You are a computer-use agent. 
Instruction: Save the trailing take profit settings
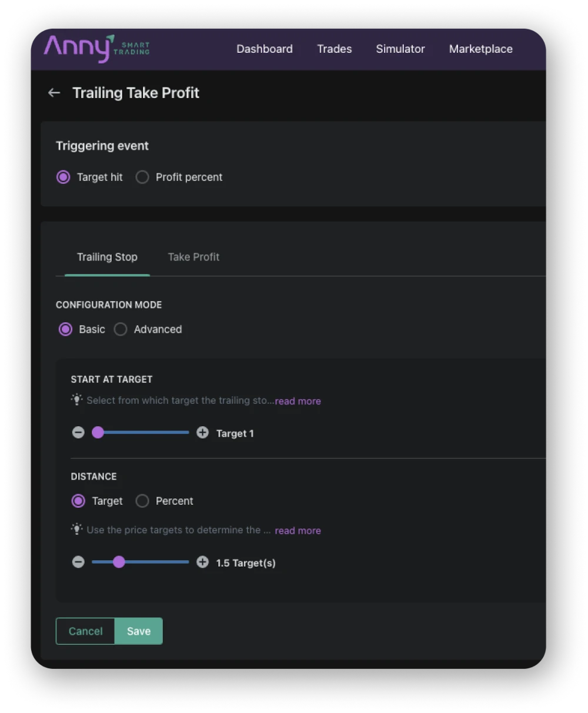pos(139,631)
